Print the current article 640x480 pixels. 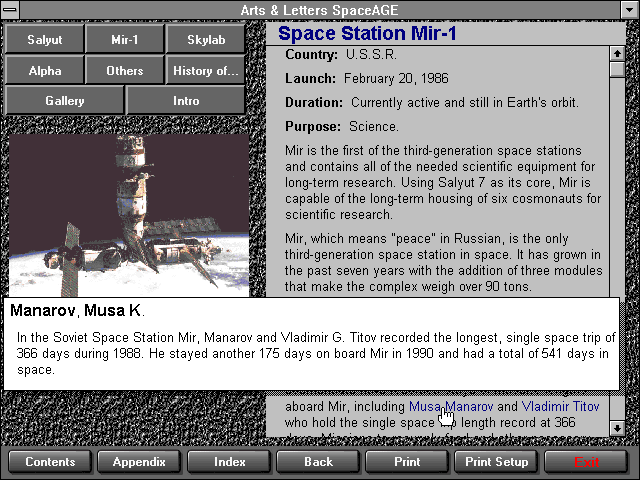pos(407,462)
